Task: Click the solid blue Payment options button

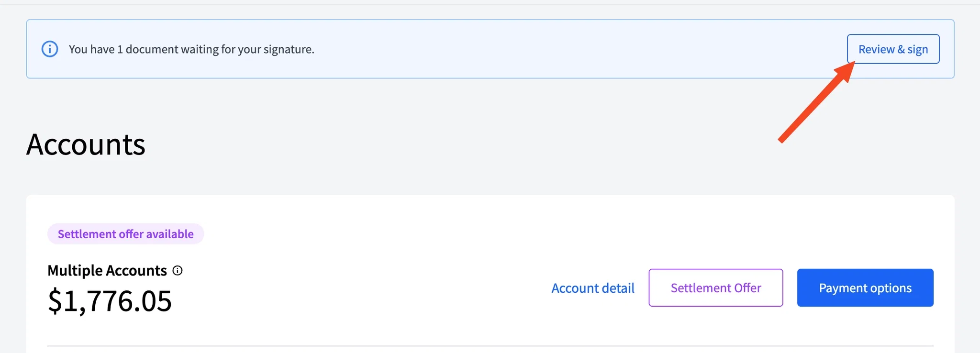Action: point(865,287)
